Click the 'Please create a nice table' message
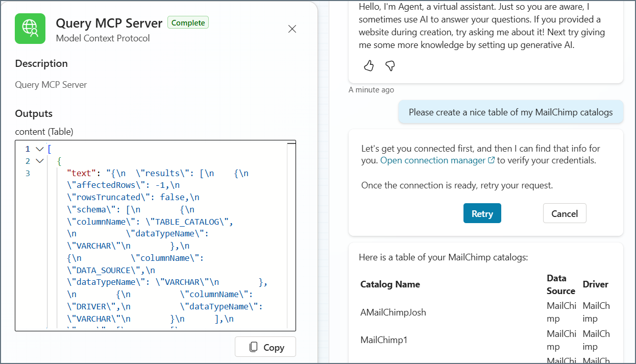Viewport: 636px width, 364px height. tap(511, 112)
